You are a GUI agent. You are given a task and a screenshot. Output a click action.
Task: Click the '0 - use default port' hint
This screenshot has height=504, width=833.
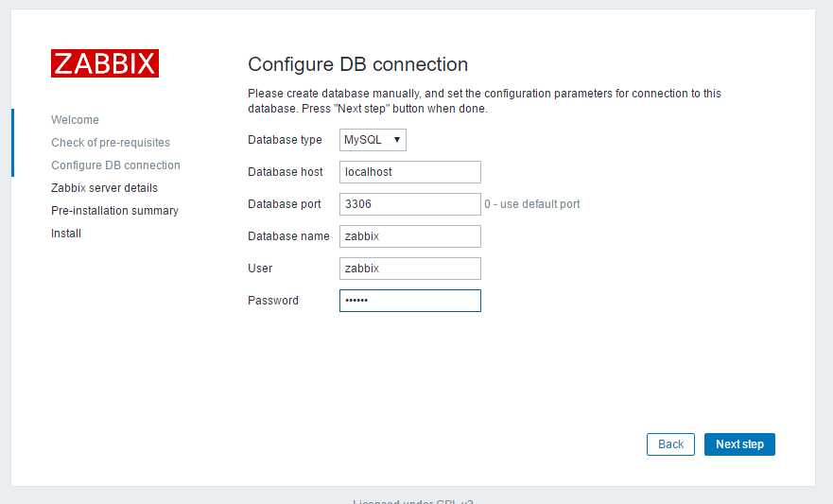point(531,204)
